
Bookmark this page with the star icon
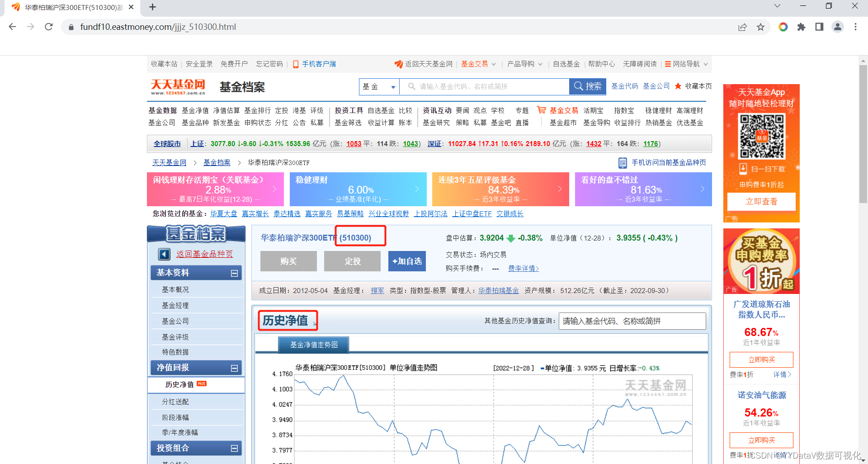[x=761, y=27]
